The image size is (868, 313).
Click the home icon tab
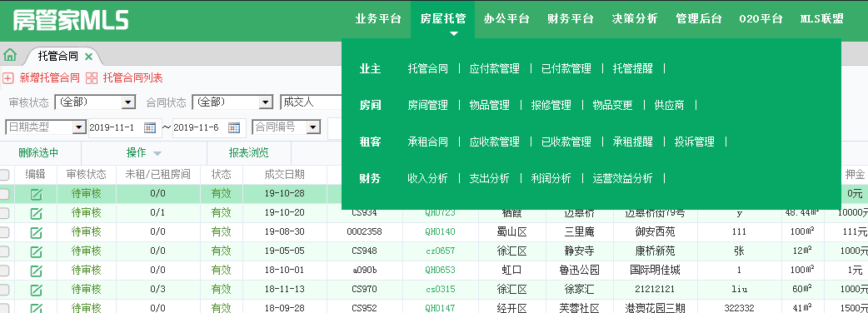pos(9,55)
